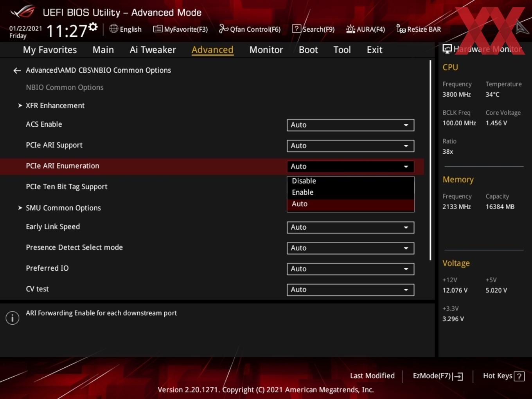
Task: Click the BCLK Freq value 100.00 MHz
Action: 459,123
